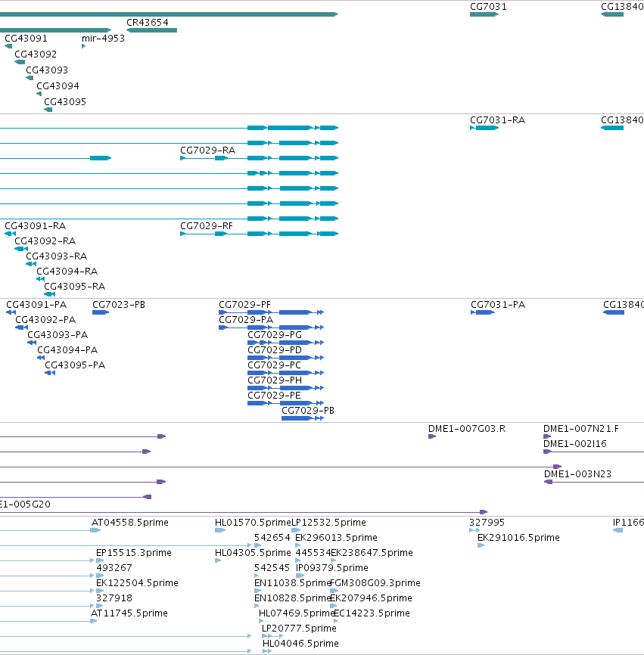Select the CG7029-PB CDS label
The width and height of the screenshot is (644, 655).
tap(308, 410)
